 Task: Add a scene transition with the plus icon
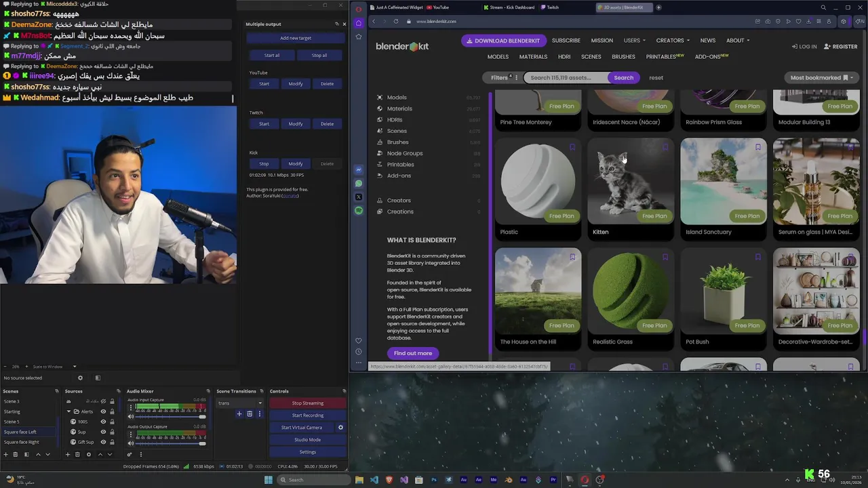[x=239, y=413]
